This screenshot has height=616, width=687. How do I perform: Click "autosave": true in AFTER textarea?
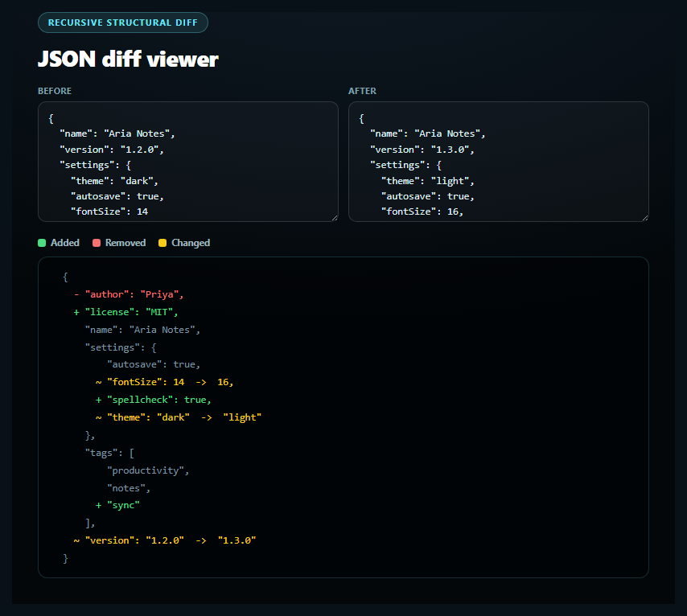tap(428, 196)
